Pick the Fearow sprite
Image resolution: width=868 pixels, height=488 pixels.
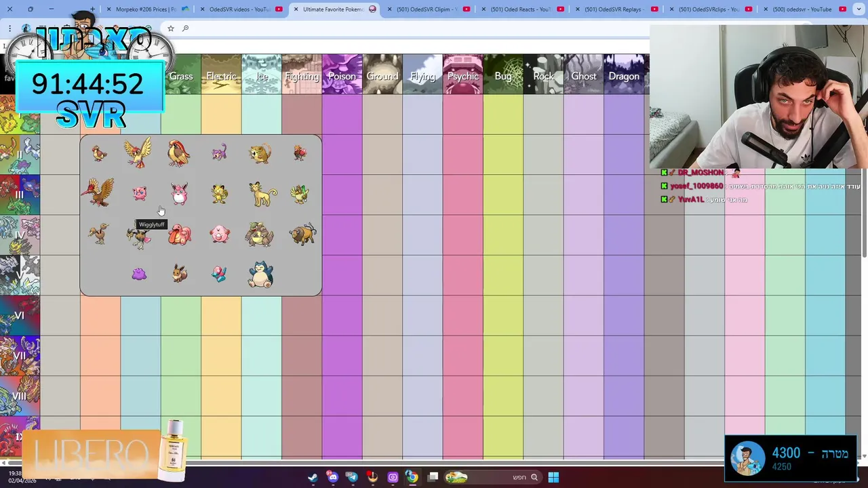tap(99, 192)
